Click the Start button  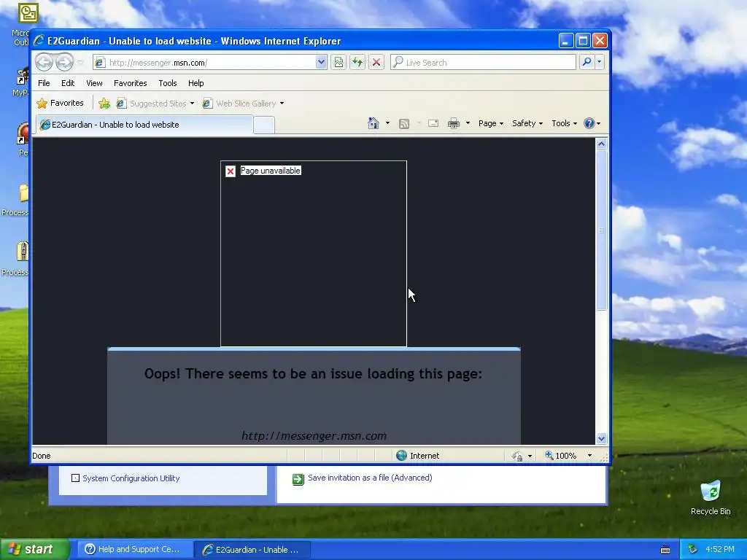point(34,549)
